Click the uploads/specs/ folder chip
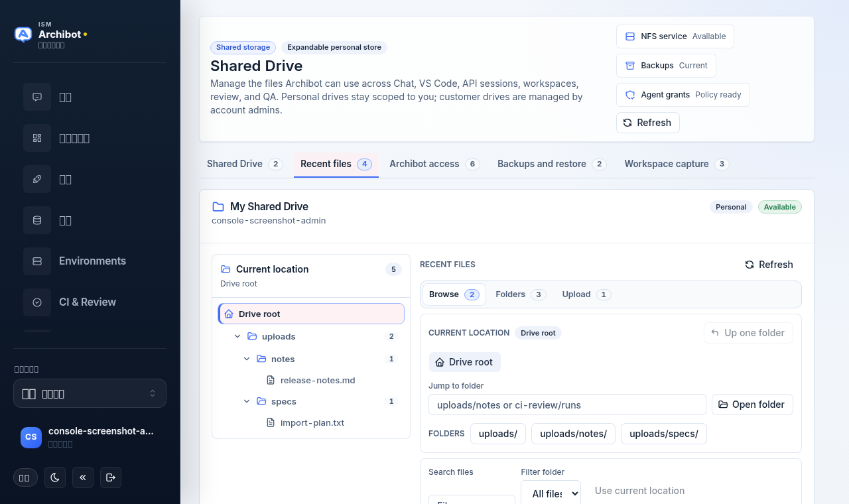 [x=664, y=434]
